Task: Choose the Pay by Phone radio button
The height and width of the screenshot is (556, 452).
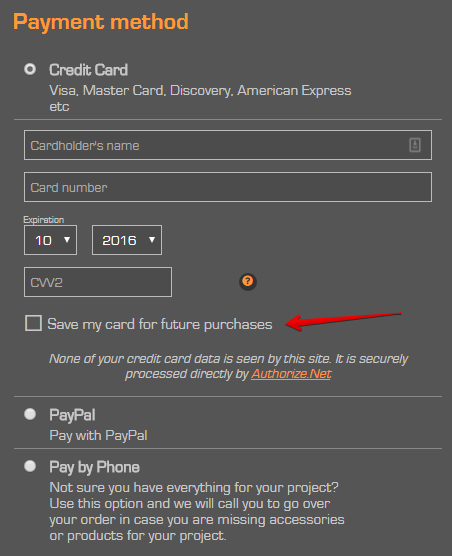Action: point(30,466)
